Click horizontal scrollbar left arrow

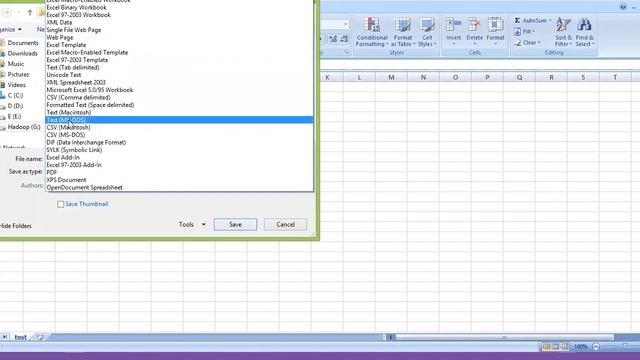(391, 337)
